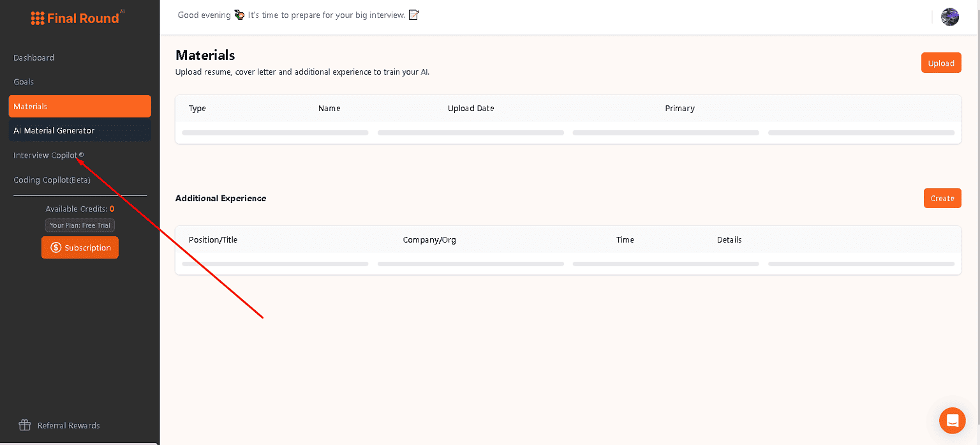The height and width of the screenshot is (445, 980).
Task: Click the writing note icon in the greeting
Action: [413, 14]
